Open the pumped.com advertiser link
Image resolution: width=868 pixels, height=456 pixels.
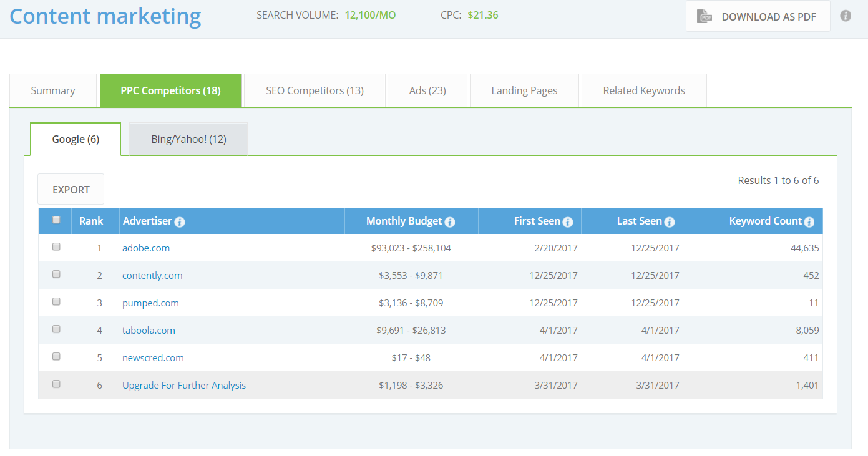click(x=150, y=303)
